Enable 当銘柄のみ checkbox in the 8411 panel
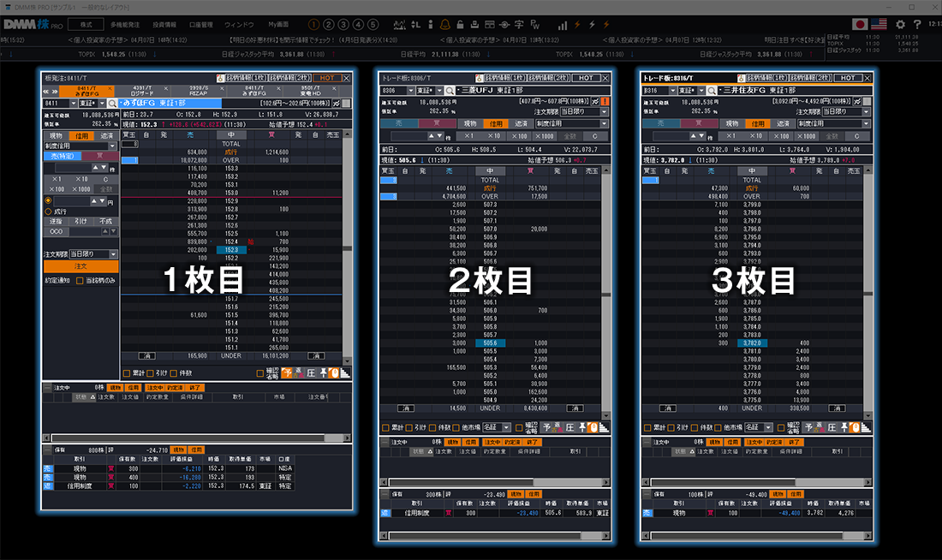The height and width of the screenshot is (560, 942). coord(80,281)
